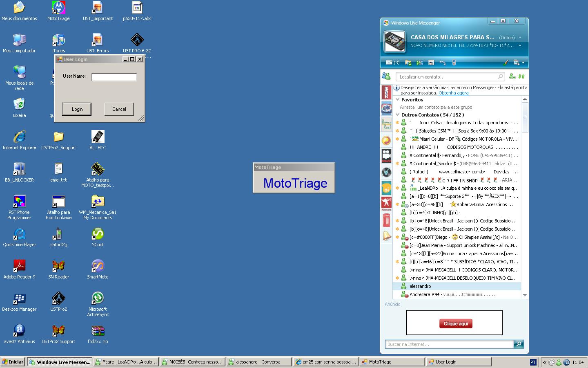The height and width of the screenshot is (368, 588).
Task: Open the show menu dropdown in Messenger toolbar
Action: [x=519, y=63]
